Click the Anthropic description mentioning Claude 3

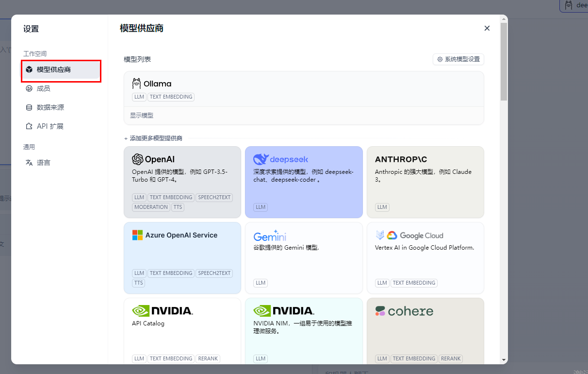[x=423, y=175]
